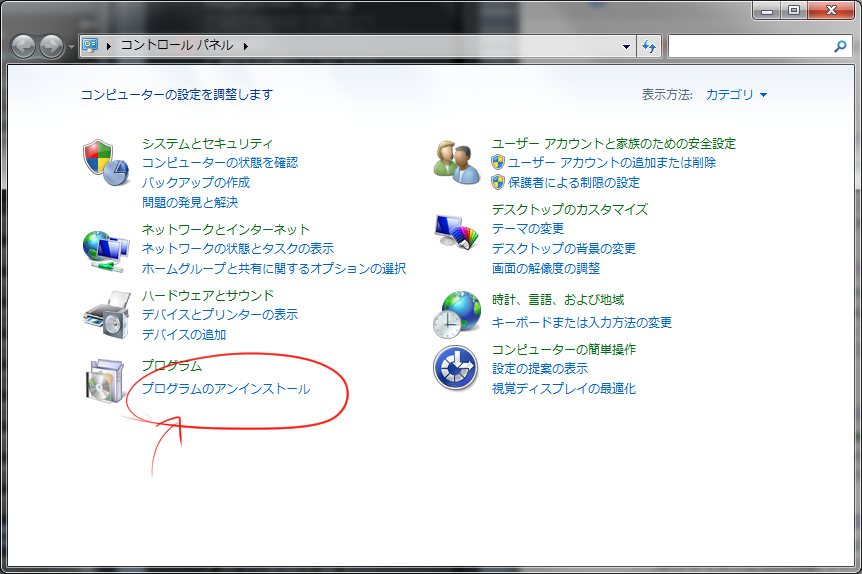This screenshot has height=574, width=862.
Task: Click バックアップの作成 link
Action: [196, 182]
